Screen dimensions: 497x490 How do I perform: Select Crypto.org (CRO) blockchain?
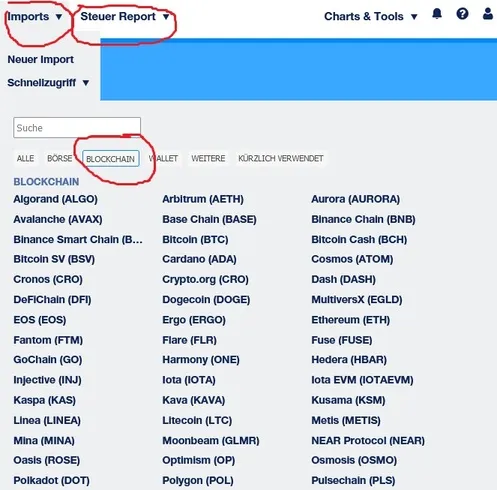pyautogui.click(x=205, y=279)
